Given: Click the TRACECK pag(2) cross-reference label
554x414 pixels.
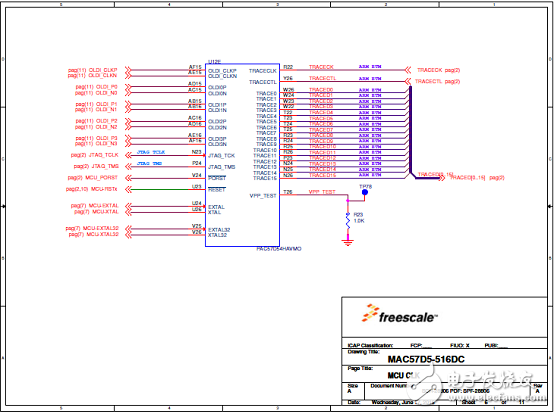Looking at the screenshot, I should click(x=438, y=70).
